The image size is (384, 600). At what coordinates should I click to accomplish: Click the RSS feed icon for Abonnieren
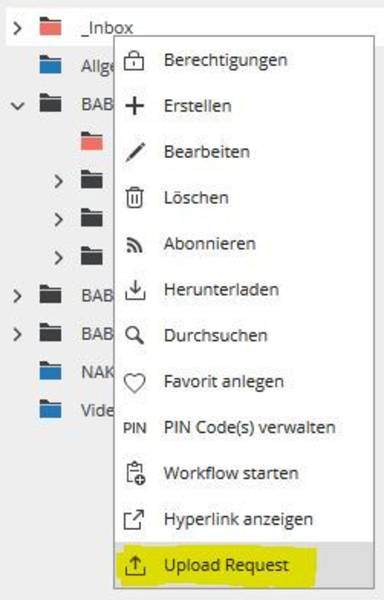pyautogui.click(x=135, y=245)
